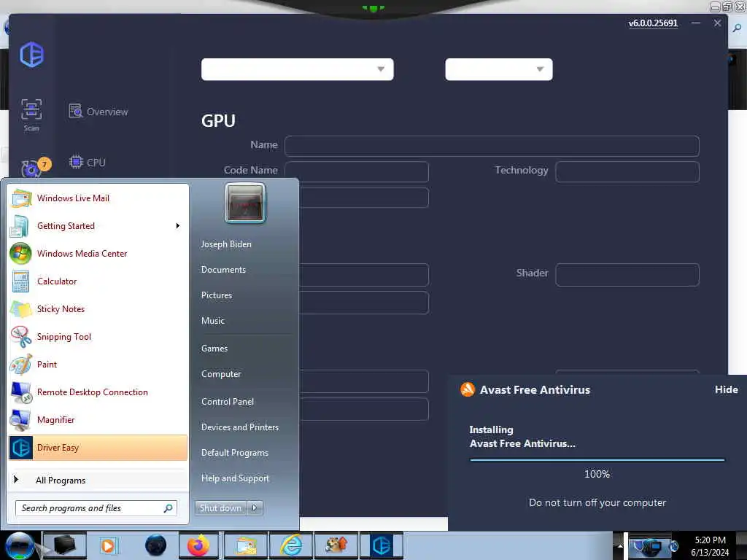The image size is (747, 560).
Task: Hide the Avast Free Antivirus popup
Action: 726,389
